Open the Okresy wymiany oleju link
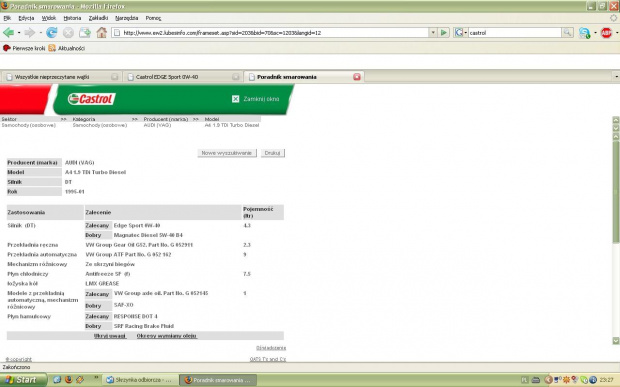The image size is (620, 387). point(166,336)
